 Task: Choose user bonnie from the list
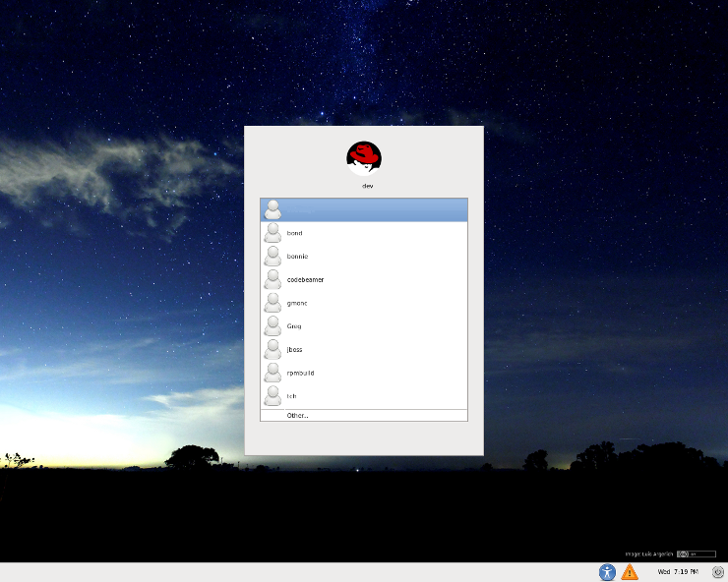297,257
